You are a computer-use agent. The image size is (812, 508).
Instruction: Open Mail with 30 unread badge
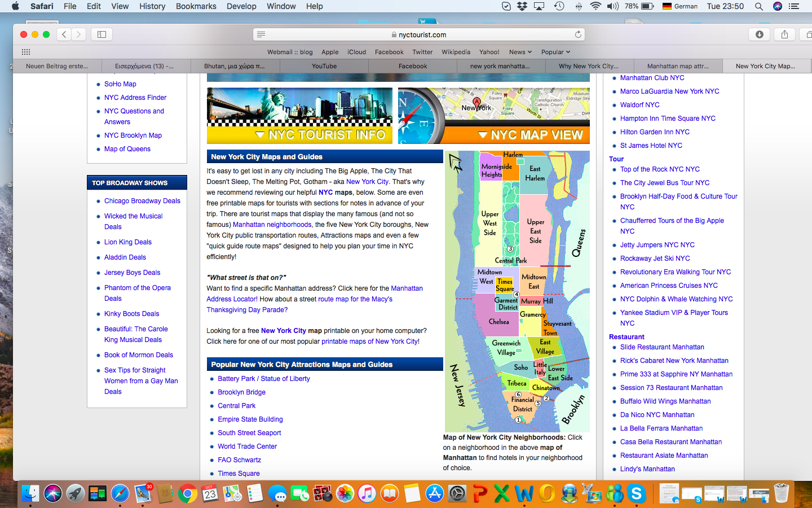pos(143,493)
